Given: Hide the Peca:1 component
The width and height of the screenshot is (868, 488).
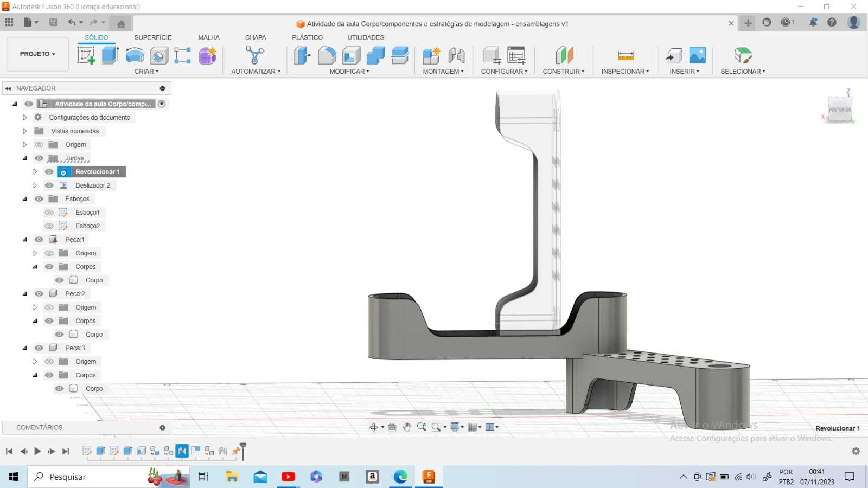Looking at the screenshot, I should (39, 240).
